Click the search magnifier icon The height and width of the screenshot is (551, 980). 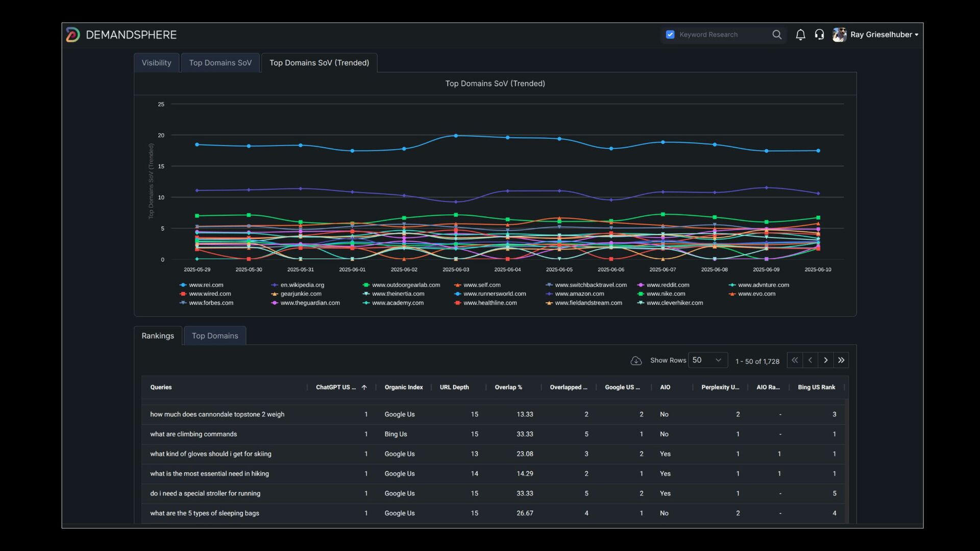(777, 35)
